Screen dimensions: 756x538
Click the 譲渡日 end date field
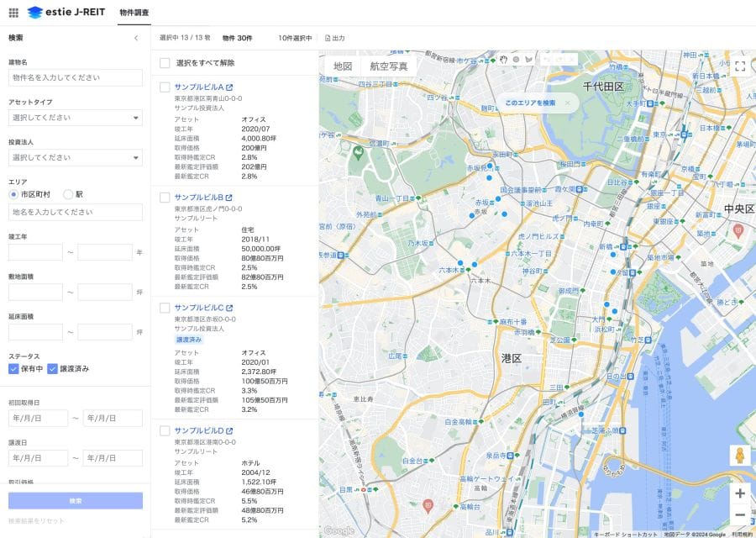[113, 458]
